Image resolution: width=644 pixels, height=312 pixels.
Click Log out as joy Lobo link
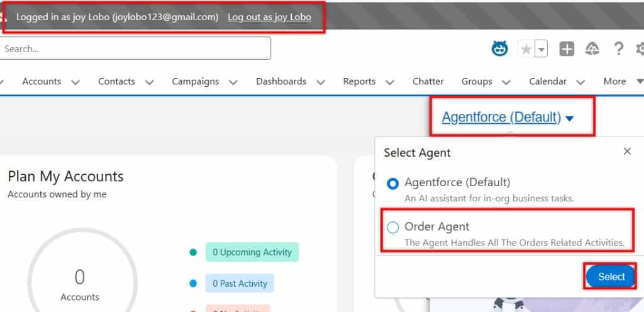point(269,17)
